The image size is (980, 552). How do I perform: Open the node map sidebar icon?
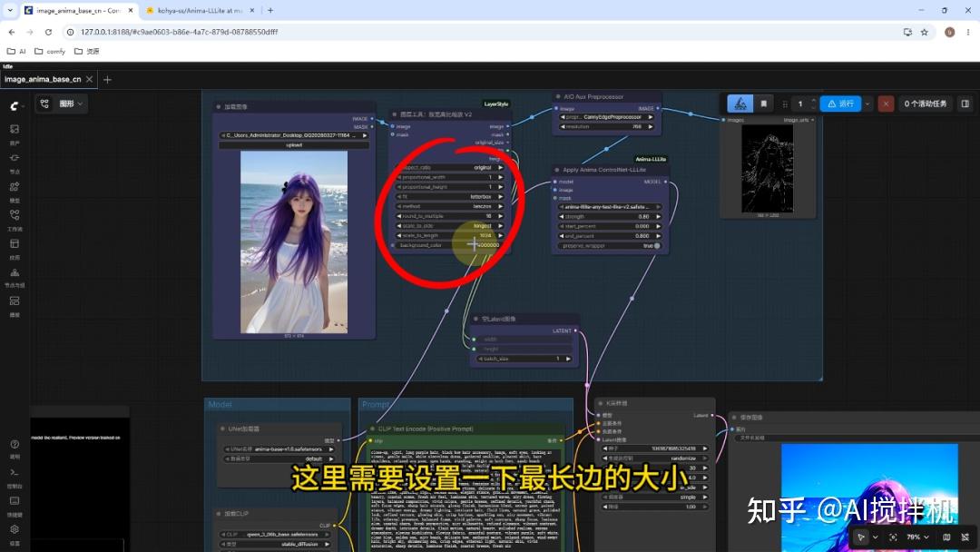(15, 272)
